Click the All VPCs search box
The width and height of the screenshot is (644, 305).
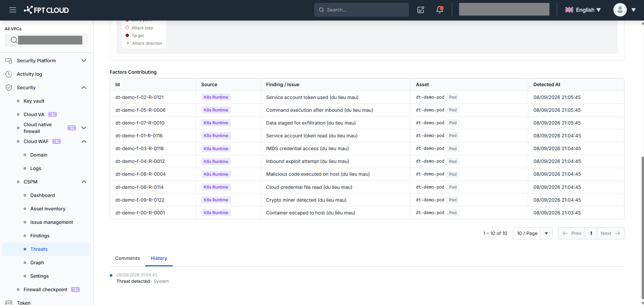click(46, 40)
